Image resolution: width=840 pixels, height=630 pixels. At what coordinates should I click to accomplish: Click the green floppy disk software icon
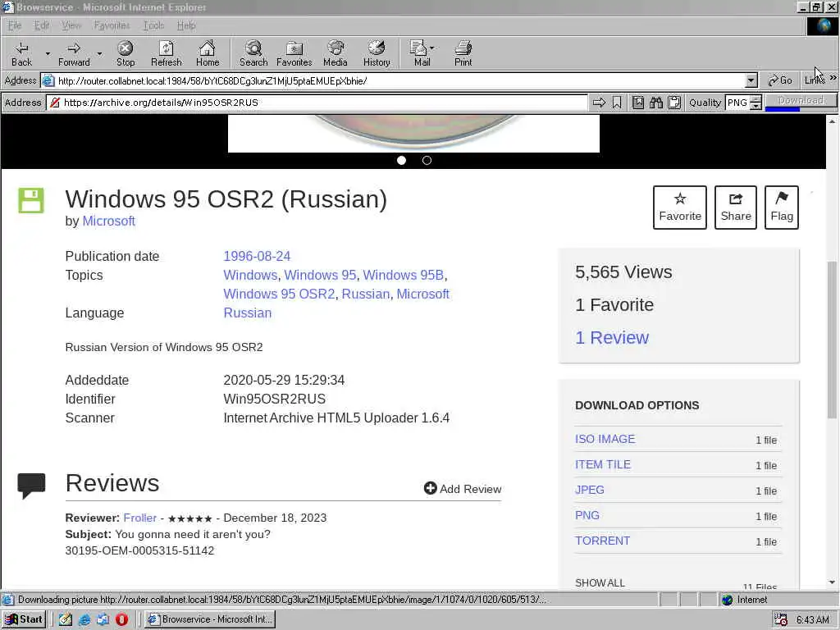click(31, 200)
